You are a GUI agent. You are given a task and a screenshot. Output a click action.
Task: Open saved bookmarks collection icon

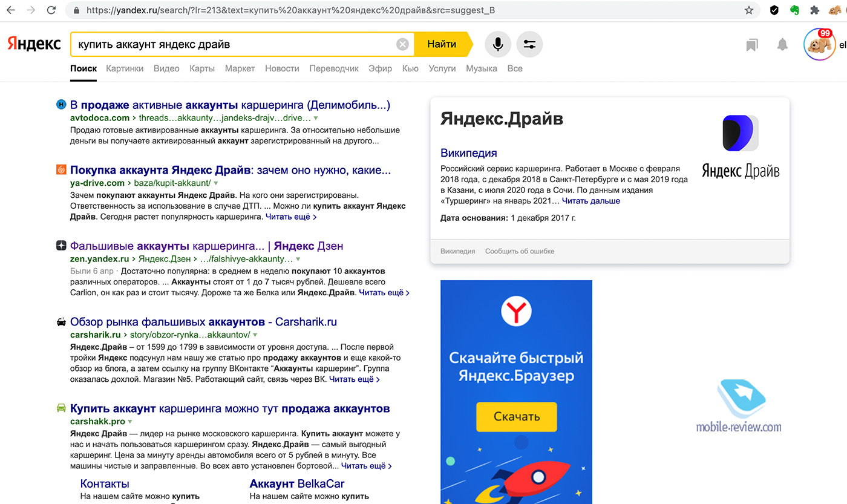click(x=752, y=45)
